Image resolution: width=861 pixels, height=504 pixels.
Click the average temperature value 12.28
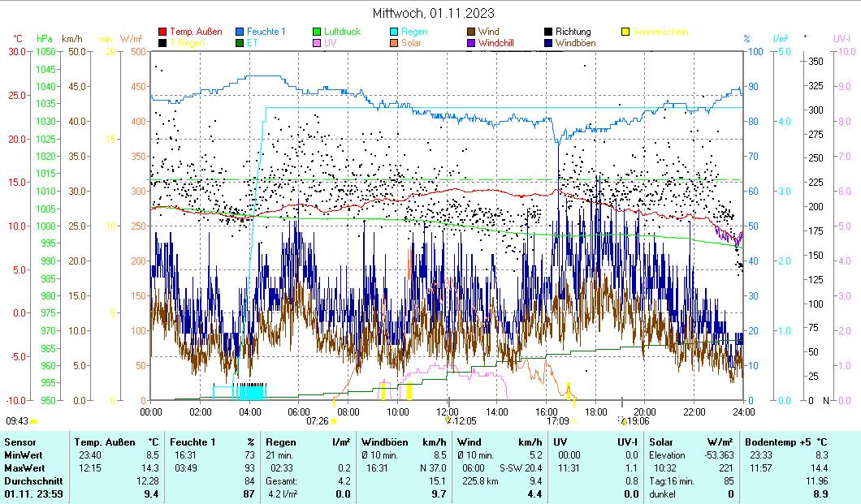click(147, 481)
